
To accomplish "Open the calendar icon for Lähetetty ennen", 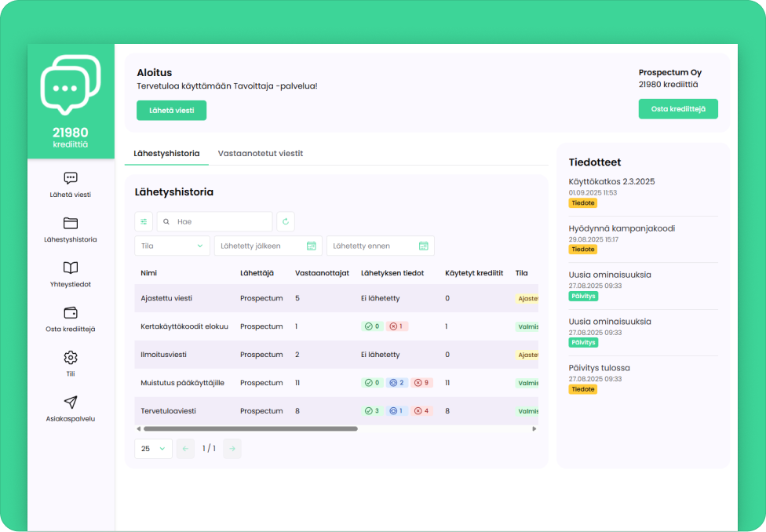I will pyautogui.click(x=425, y=245).
